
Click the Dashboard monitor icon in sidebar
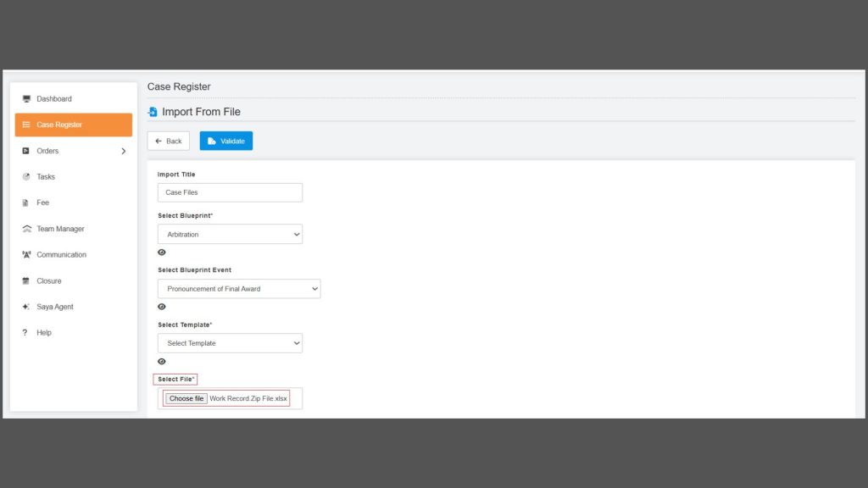point(26,99)
